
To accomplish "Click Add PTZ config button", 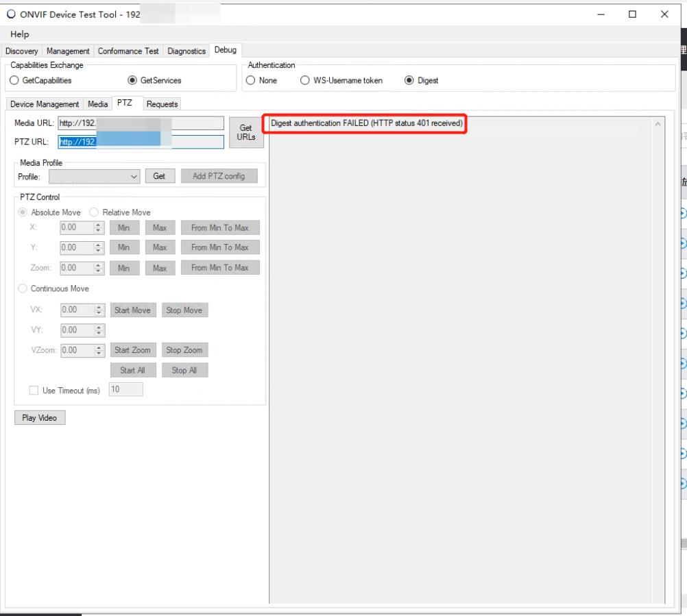I will point(219,176).
